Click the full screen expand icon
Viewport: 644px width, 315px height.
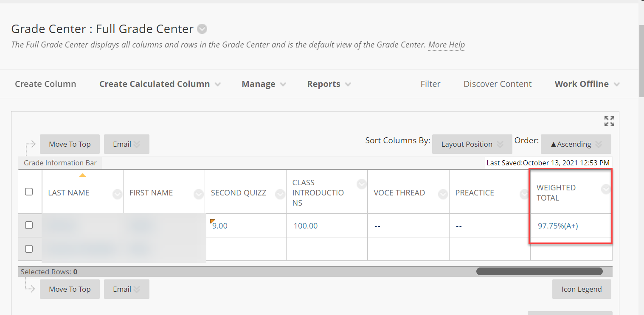click(x=609, y=121)
